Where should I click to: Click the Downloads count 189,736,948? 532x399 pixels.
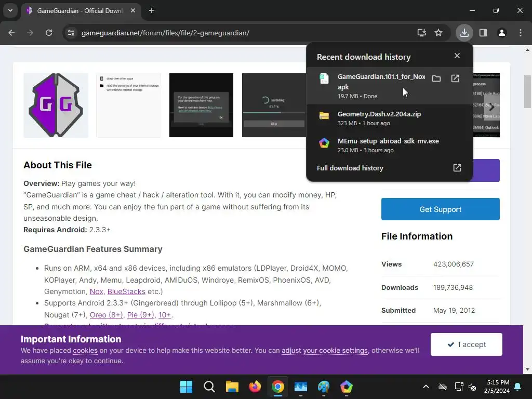(453, 287)
